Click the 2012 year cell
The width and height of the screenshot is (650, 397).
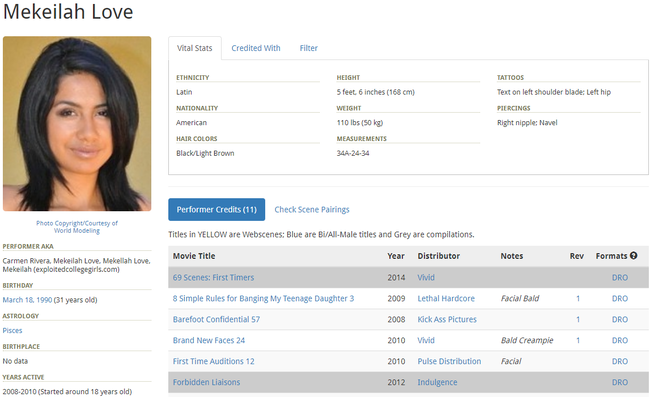tap(396, 382)
